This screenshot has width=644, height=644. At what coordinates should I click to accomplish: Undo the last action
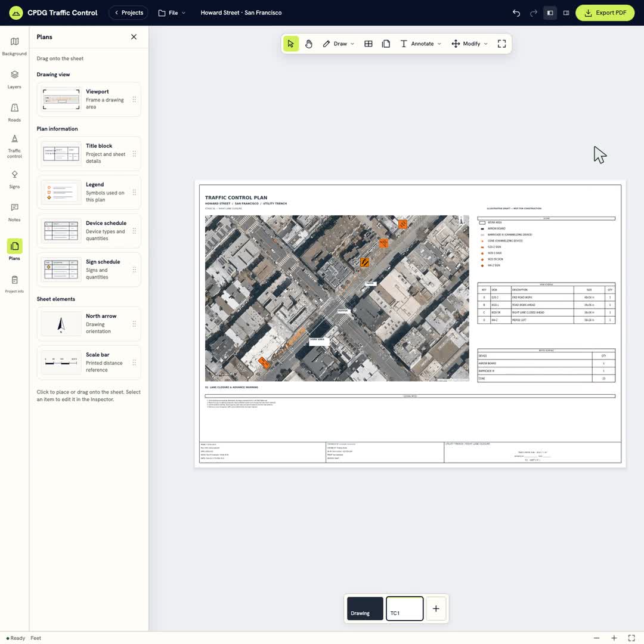516,13
